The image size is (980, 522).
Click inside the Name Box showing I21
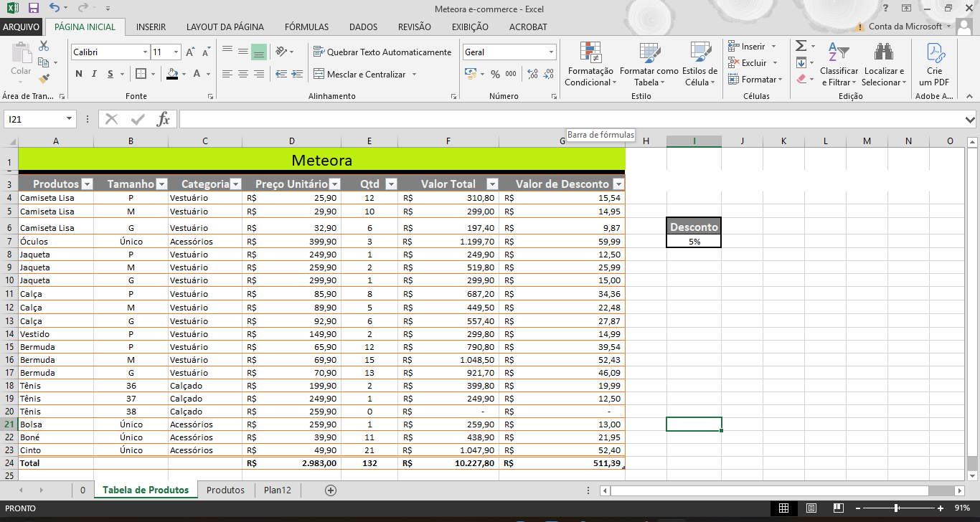(34, 119)
